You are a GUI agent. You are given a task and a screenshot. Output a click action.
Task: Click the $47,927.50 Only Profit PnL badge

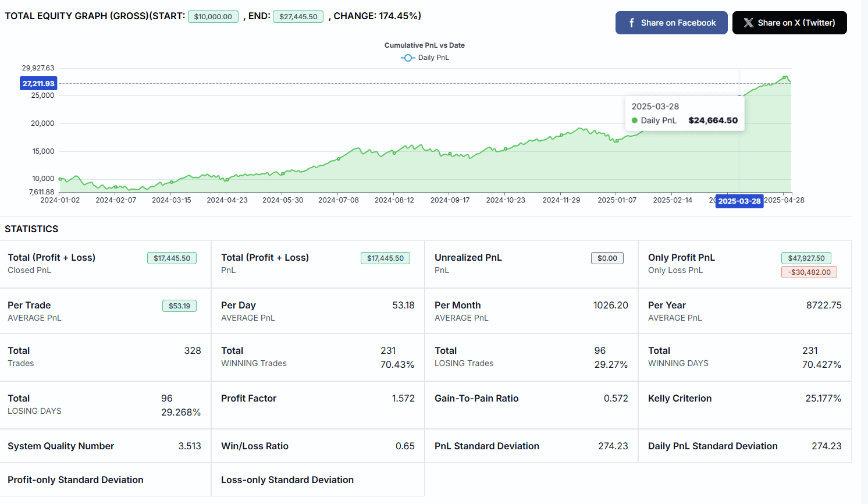tap(806, 258)
